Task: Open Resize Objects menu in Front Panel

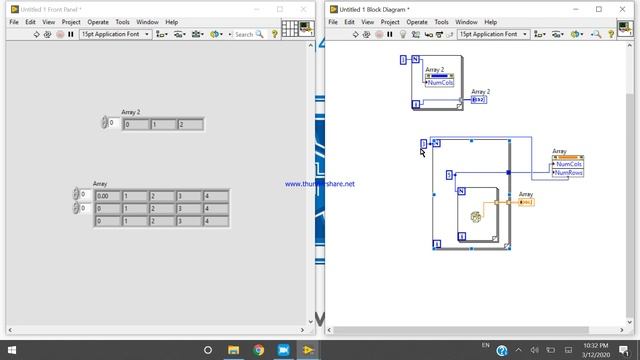Action: [198, 35]
